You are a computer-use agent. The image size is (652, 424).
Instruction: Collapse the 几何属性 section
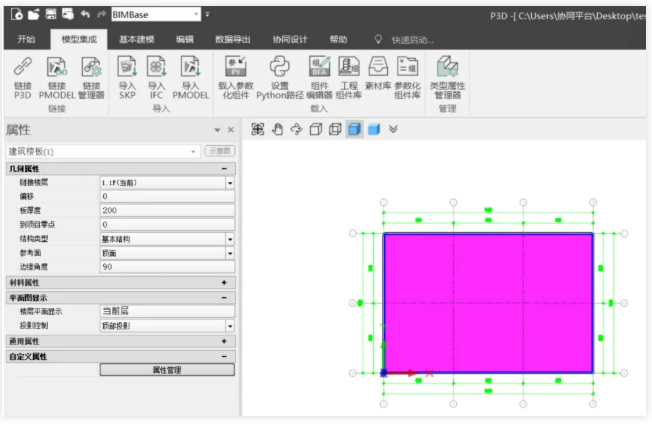point(224,169)
